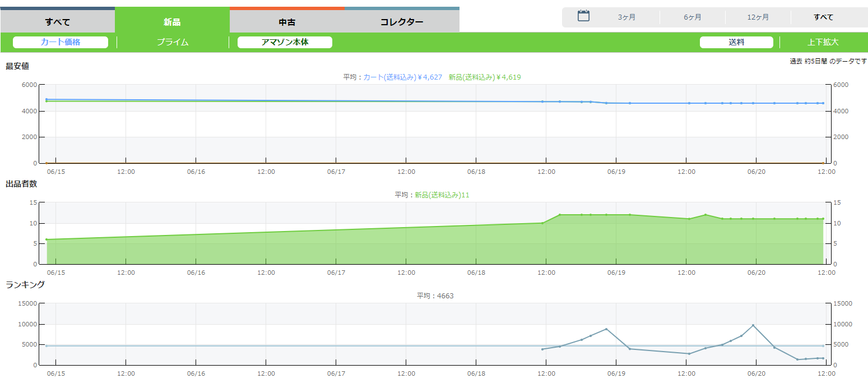Viewport: 868px width, 383px height.
Task: Click the 新品(送料込み) ¥4,619 legend label
Action: [485, 77]
